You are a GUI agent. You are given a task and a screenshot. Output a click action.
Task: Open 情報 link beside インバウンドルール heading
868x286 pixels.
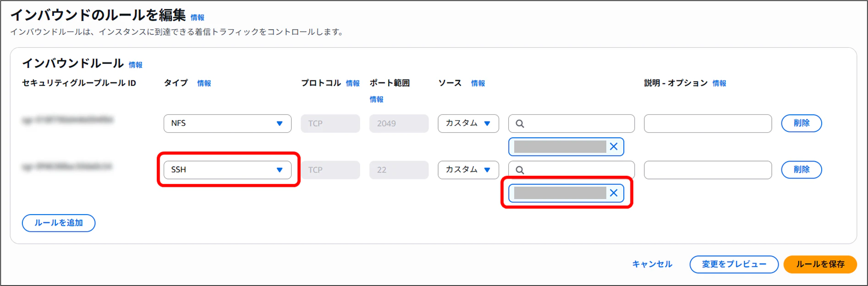[136, 65]
